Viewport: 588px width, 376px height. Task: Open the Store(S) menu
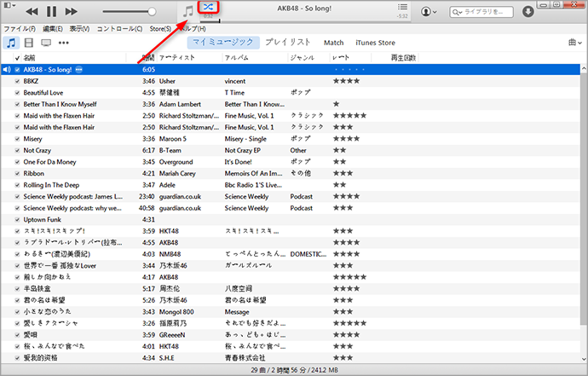click(x=160, y=29)
